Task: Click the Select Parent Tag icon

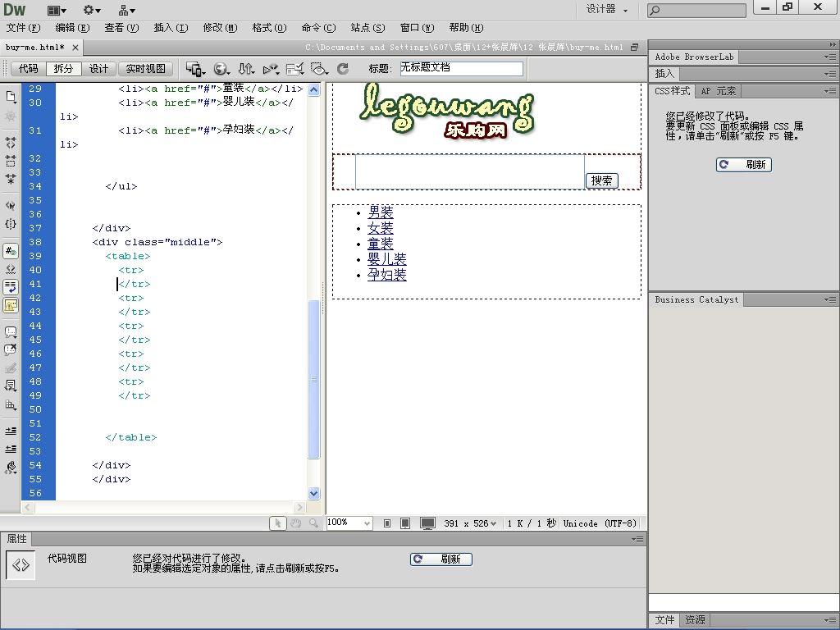Action: (x=11, y=206)
